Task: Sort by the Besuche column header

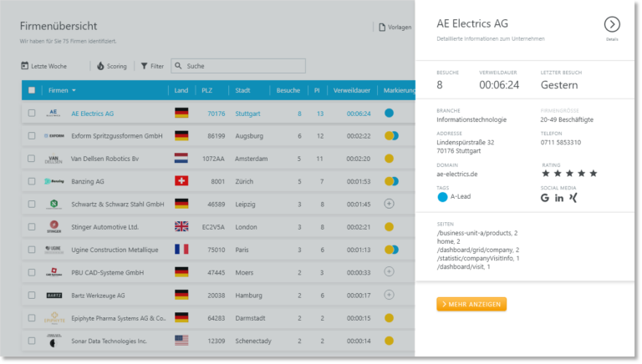Action: tap(288, 90)
